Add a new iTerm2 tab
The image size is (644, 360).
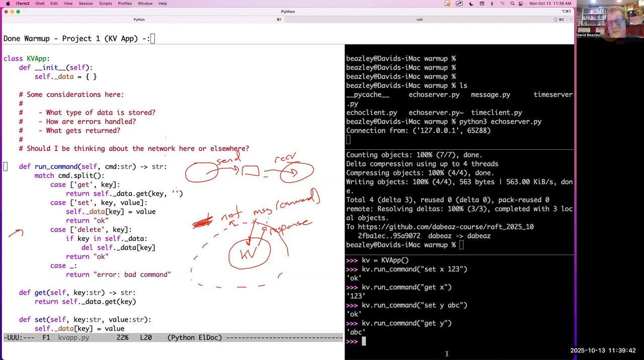[x=571, y=20]
